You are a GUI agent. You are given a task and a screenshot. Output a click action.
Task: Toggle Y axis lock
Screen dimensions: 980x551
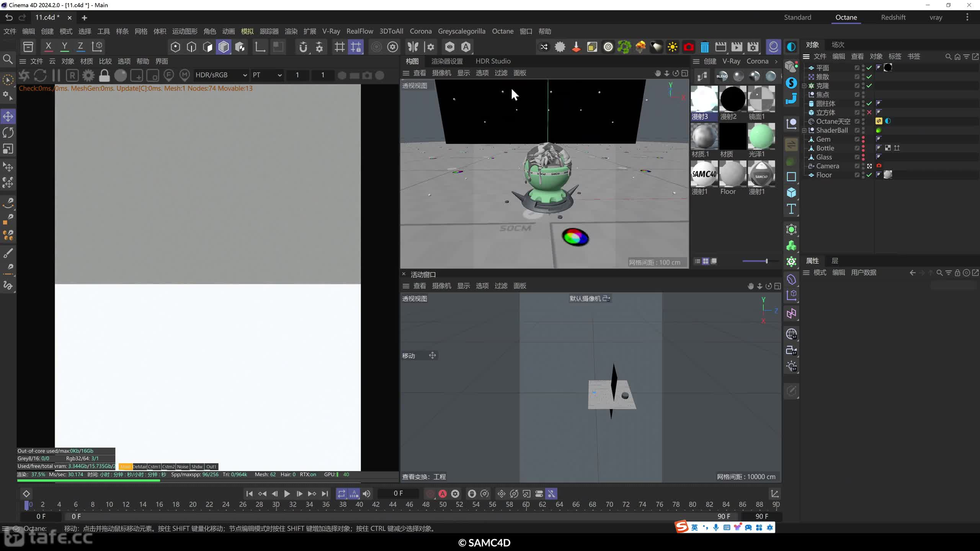coord(64,47)
